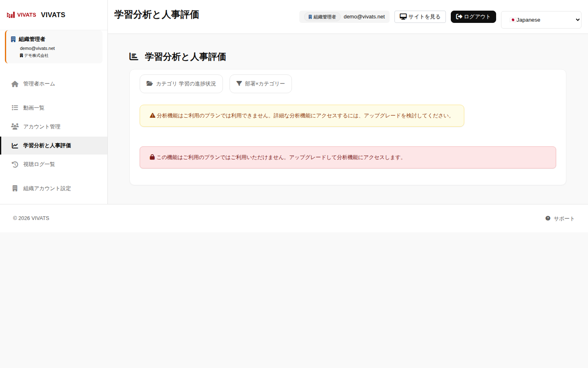
Task: Open サポート link in footer
Action: [560, 219]
